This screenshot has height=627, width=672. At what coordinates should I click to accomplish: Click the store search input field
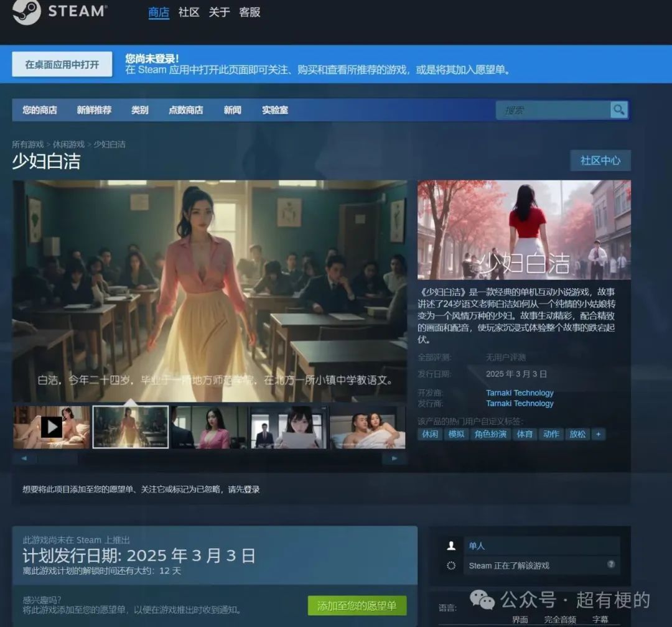553,110
